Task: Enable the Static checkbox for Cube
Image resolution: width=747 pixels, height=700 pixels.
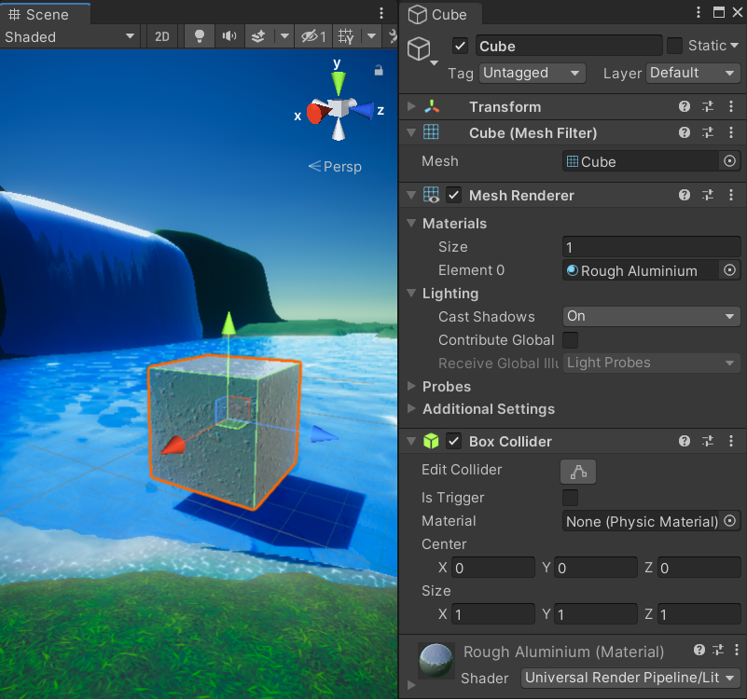Action: [x=676, y=45]
